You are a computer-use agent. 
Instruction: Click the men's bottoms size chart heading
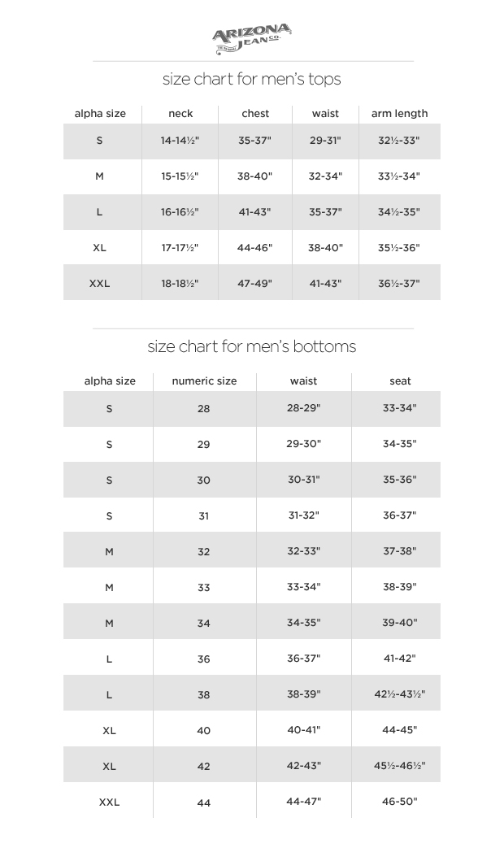pyautogui.click(x=251, y=347)
